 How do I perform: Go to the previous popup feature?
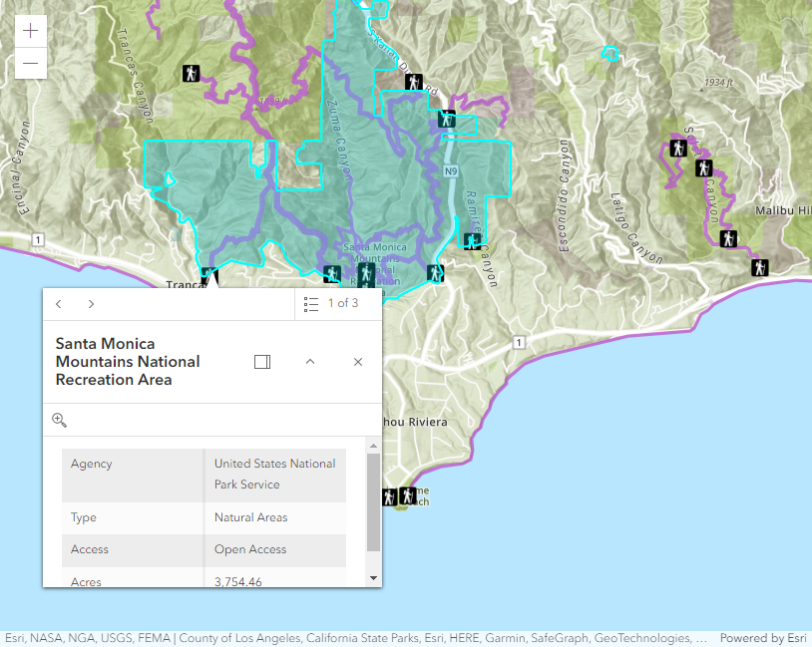point(59,304)
